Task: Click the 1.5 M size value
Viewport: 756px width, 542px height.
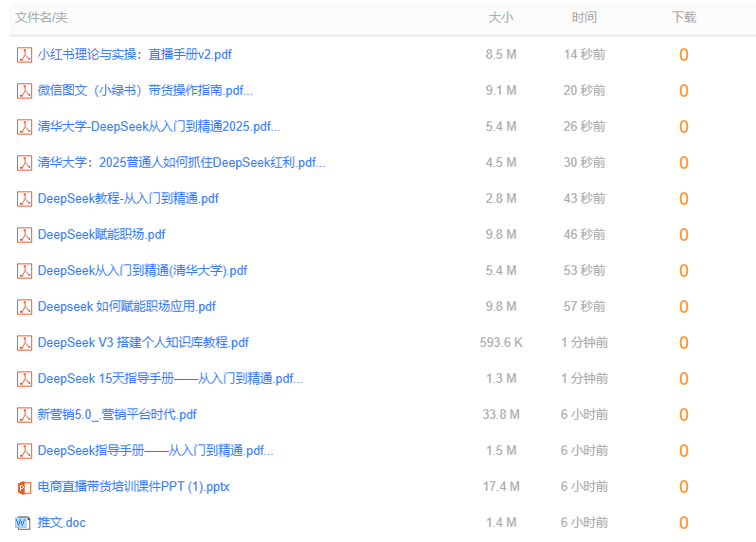Action: click(501, 451)
